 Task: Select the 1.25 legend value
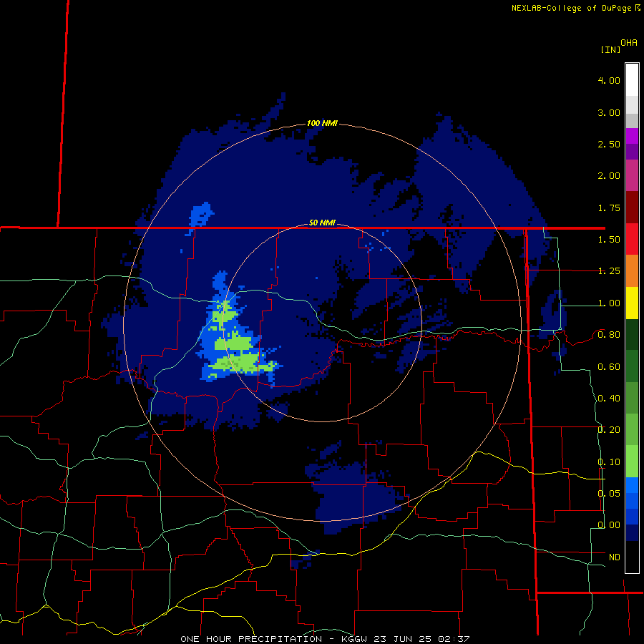coord(609,271)
